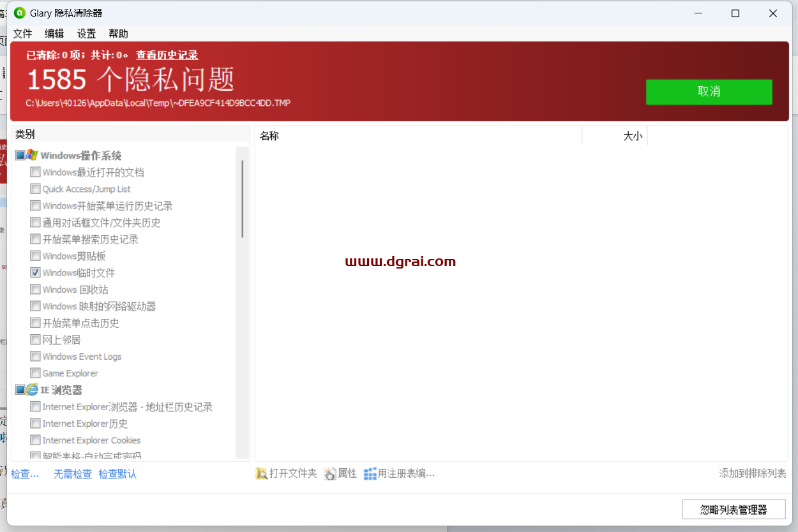Open the 编辑 menu

pyautogui.click(x=54, y=34)
